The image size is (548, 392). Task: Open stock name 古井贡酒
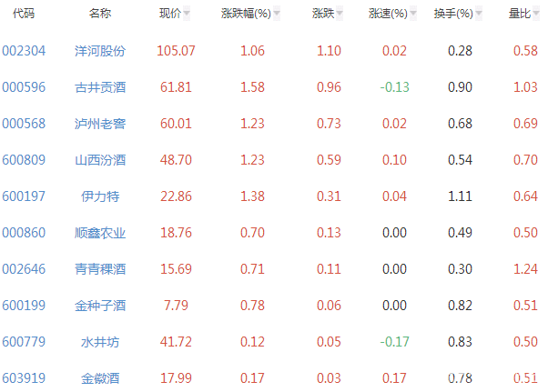click(x=100, y=87)
